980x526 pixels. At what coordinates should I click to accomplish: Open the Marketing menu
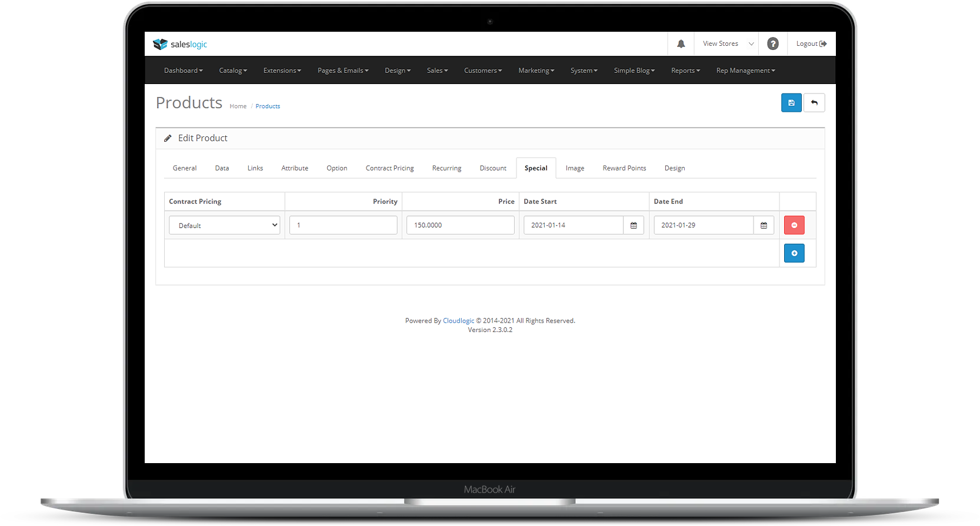(536, 71)
